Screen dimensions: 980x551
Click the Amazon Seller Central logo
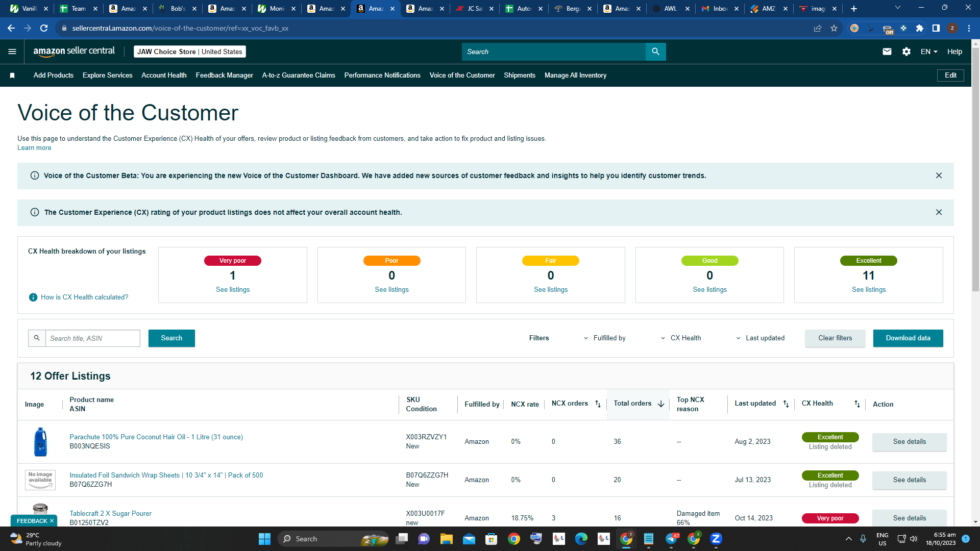click(74, 51)
